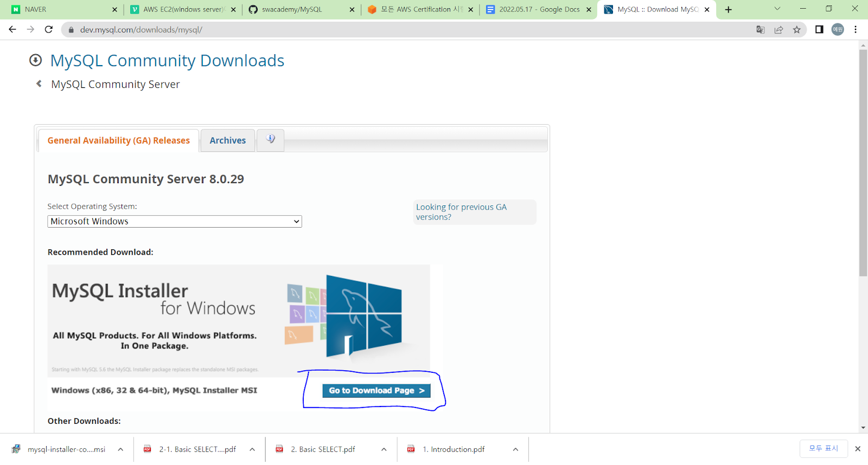Expand options for 2. Basic SELECT.pdf
868x465 pixels.
pos(384,449)
